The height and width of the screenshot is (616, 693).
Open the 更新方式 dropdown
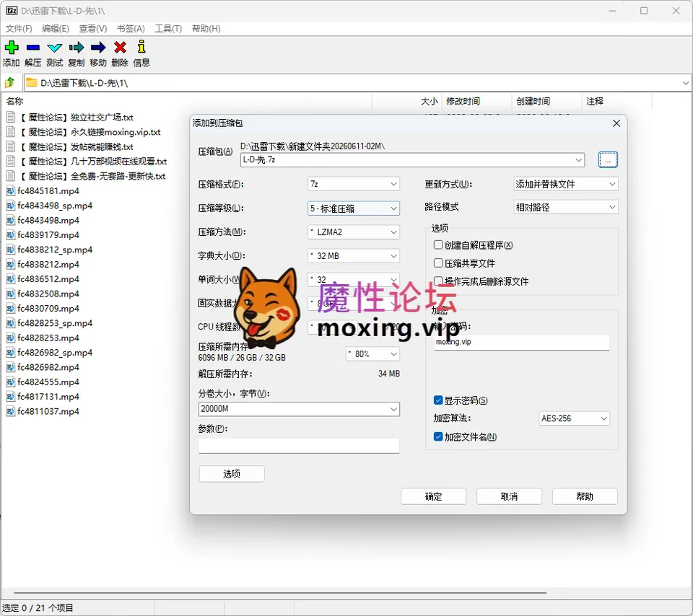coord(566,184)
